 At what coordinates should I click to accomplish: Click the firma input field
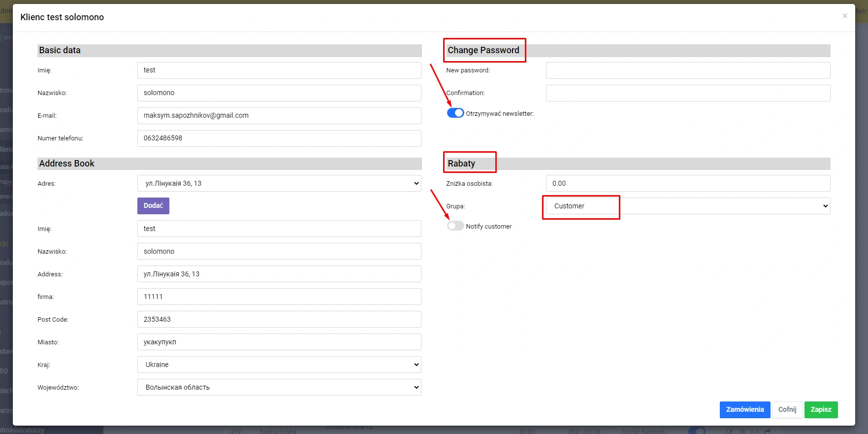pyautogui.click(x=279, y=297)
